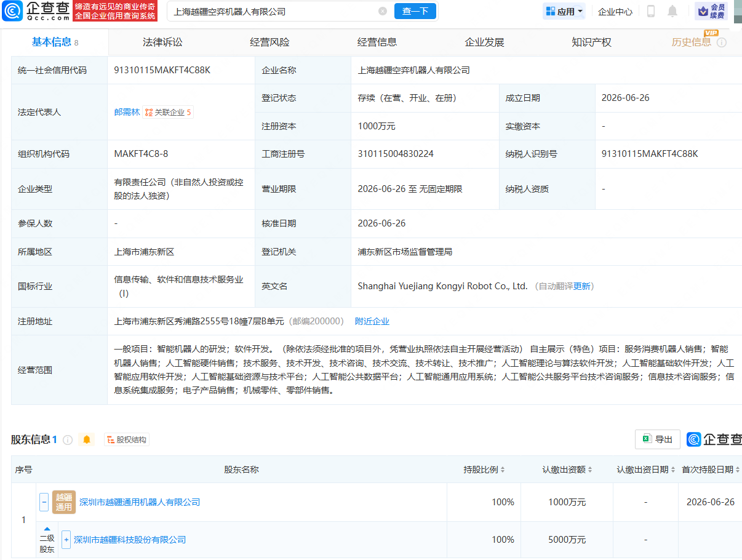Viewport: 742px width, 560px height.
Task: Switch to the 知识产权 tab
Action: [x=591, y=42]
